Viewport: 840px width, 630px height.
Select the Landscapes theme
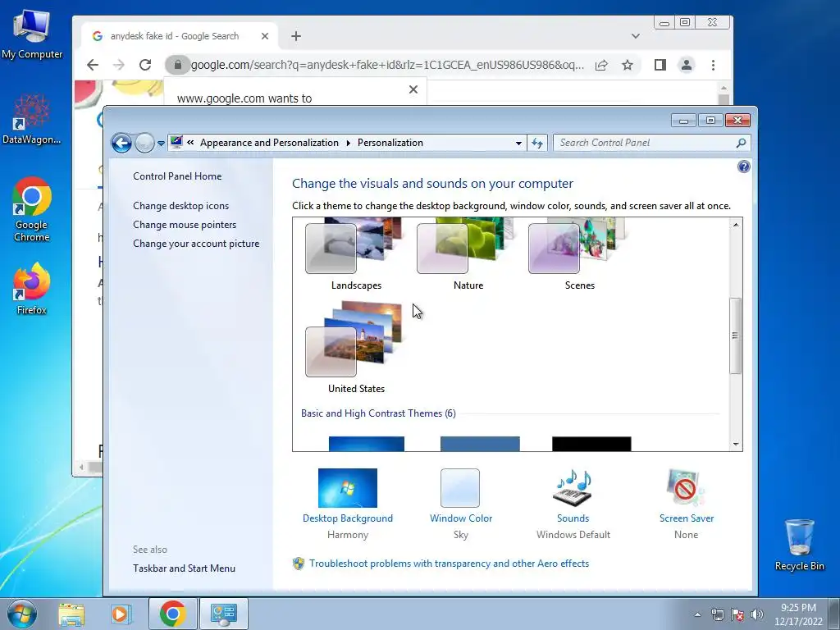(356, 254)
